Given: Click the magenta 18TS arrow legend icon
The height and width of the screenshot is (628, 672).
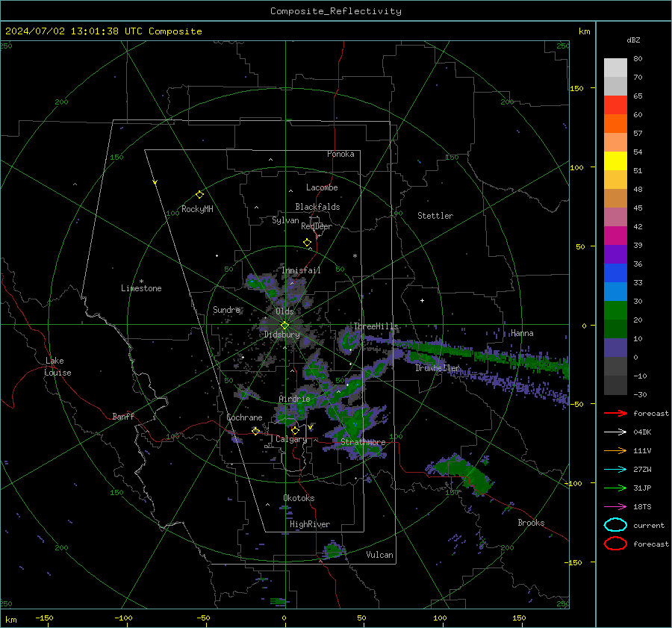Looking at the screenshot, I should 615,507.
